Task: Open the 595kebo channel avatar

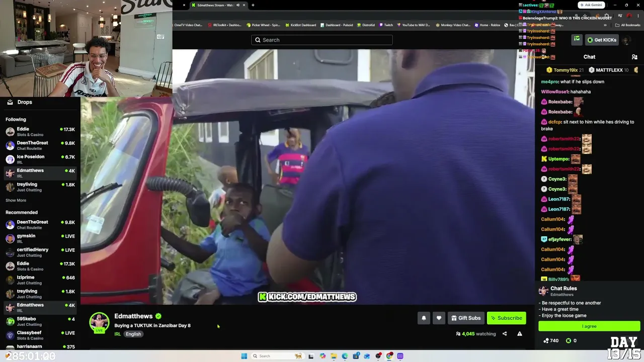Action: click(10, 321)
